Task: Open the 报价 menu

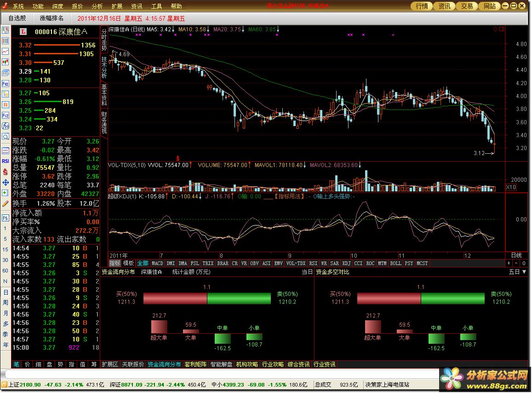Action: point(77,6)
